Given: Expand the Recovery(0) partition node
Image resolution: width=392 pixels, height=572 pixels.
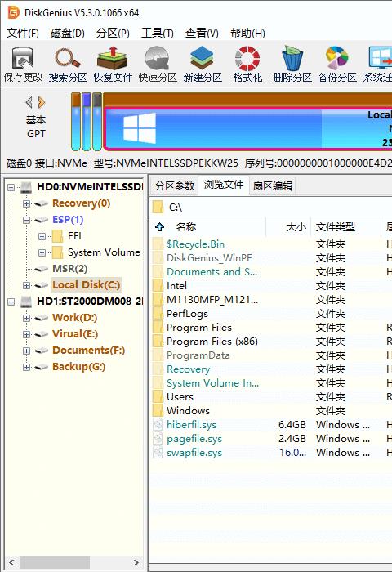Looking at the screenshot, I should click(x=26, y=203).
